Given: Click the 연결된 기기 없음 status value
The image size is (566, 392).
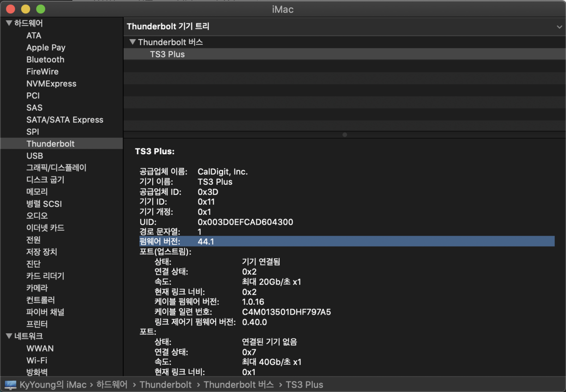Looking at the screenshot, I should (269, 342).
